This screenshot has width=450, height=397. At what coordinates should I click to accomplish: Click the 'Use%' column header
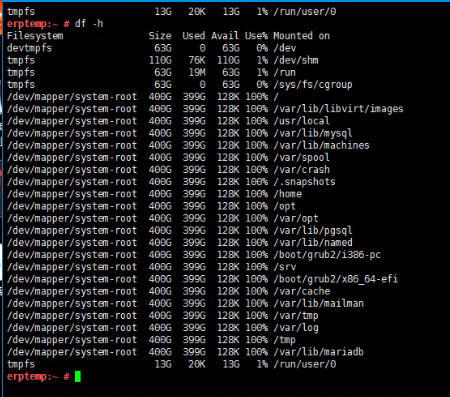256,36
